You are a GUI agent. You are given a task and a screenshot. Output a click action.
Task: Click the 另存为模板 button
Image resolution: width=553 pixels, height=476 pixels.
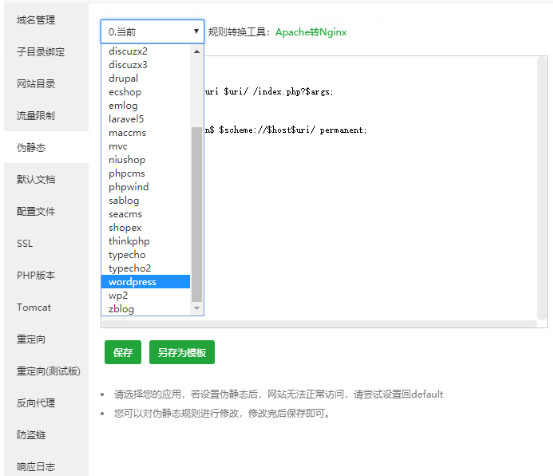[182, 352]
